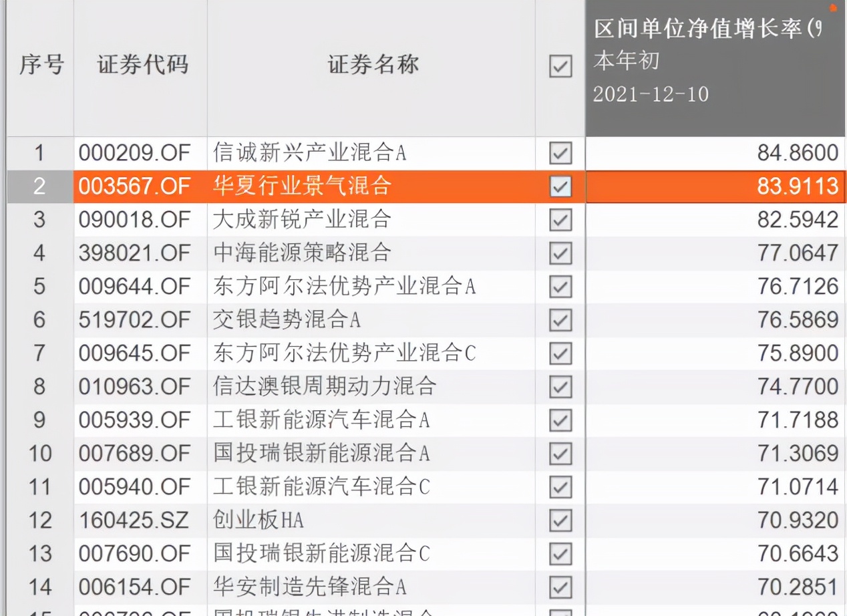Select the growth value 76.5869
Image resolution: width=847 pixels, height=616 pixels.
pos(798,321)
